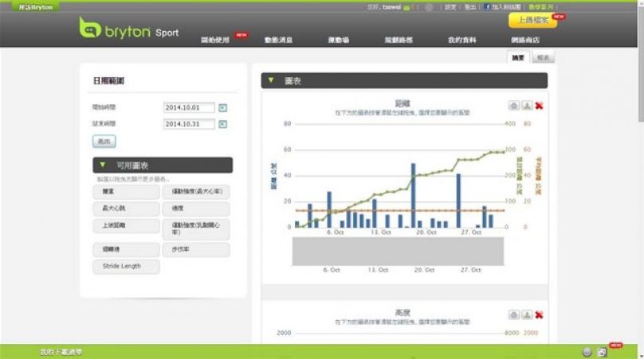The image size is (644, 359).
Task: Click the yellow upload file button
Action: (x=531, y=21)
